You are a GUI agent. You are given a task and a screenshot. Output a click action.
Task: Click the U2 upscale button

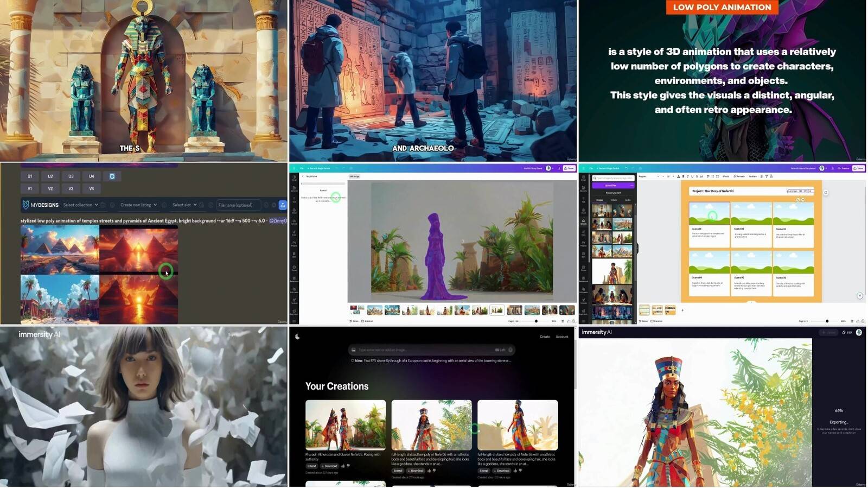50,176
